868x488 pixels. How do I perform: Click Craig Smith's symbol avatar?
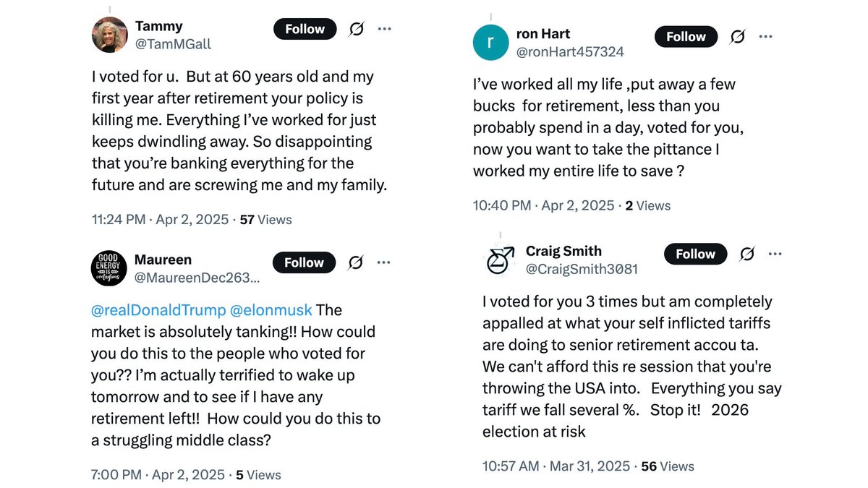click(500, 260)
